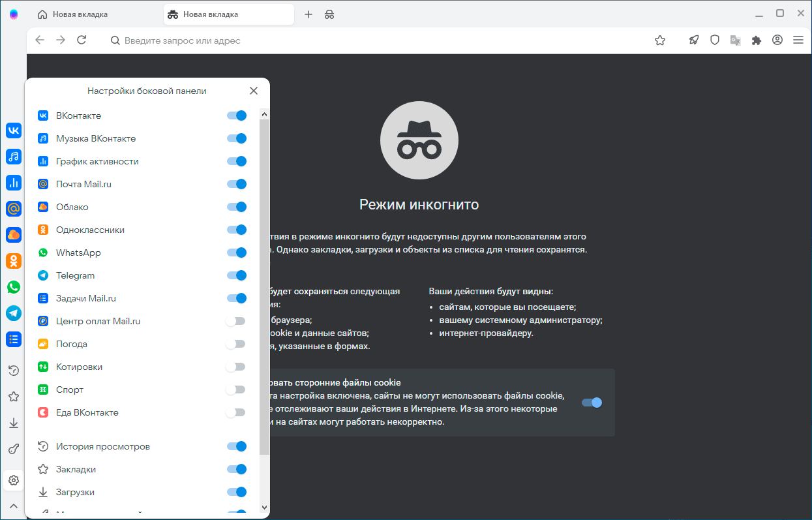The width and height of the screenshot is (812, 520).
Task: Disable Музыка ВКонтакте toggle
Action: point(237,138)
